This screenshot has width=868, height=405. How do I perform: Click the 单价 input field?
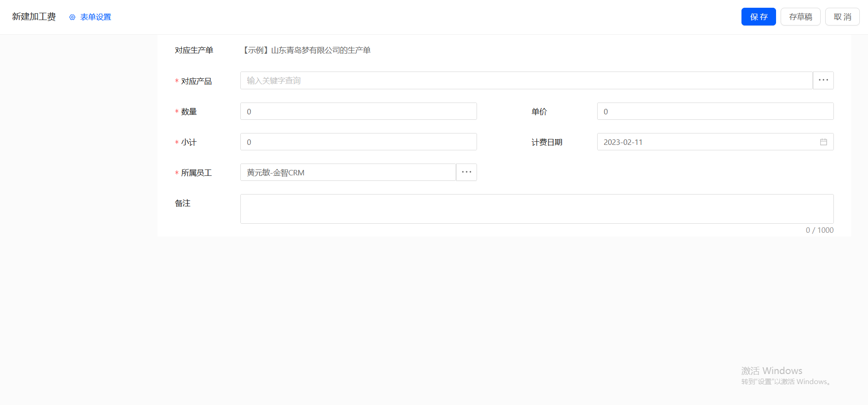pos(715,112)
